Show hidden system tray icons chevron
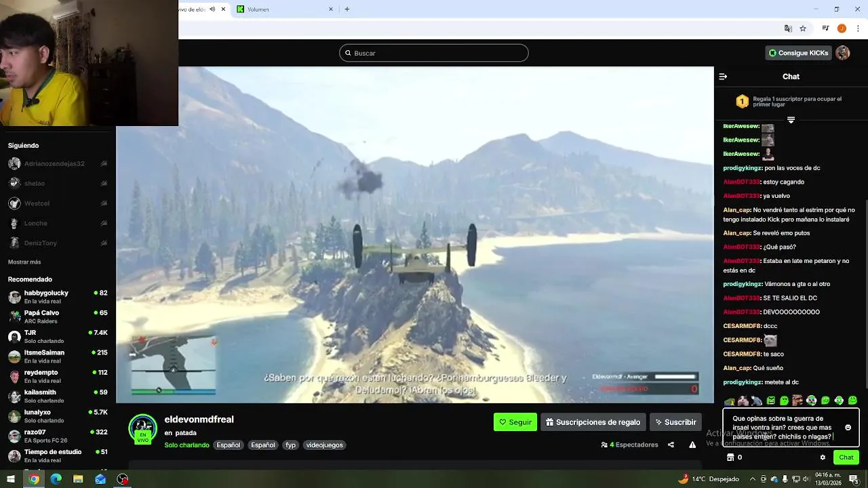The height and width of the screenshot is (488, 868). pyautogui.click(x=753, y=479)
